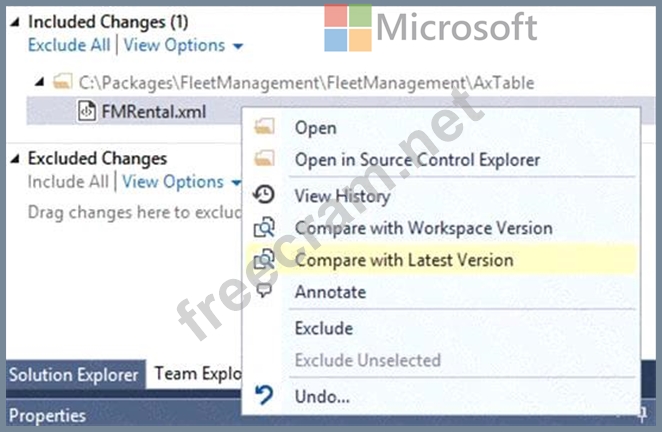Click the folder icon beside Open
The width and height of the screenshot is (662, 432).
[x=265, y=128]
